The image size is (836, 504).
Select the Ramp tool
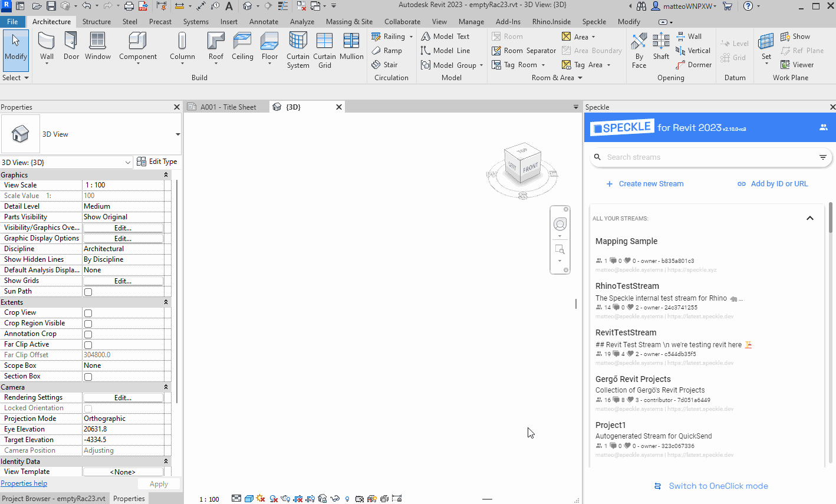coord(387,51)
